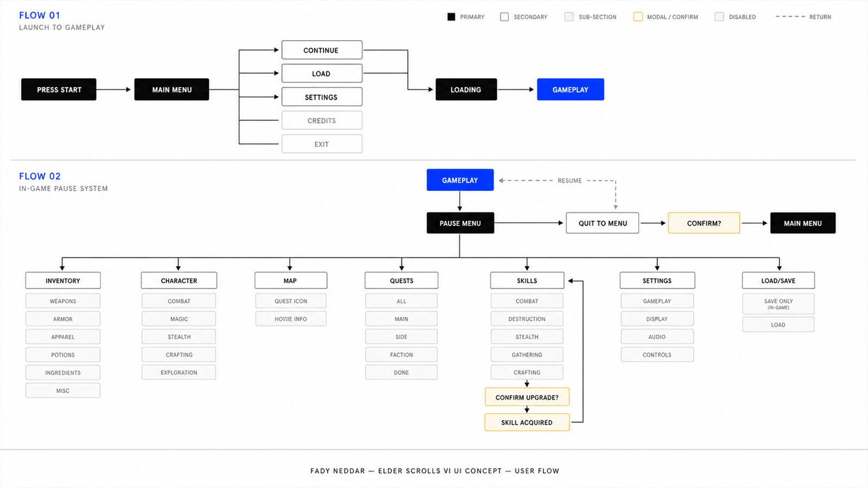Image resolution: width=868 pixels, height=488 pixels.
Task: Click CRAFTING under Character
Action: (x=179, y=355)
